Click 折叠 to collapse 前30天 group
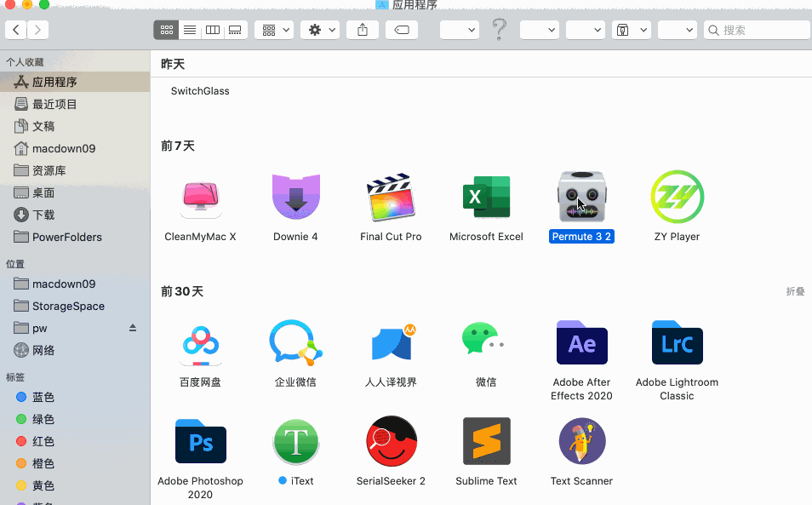The height and width of the screenshot is (505, 812). coord(795,291)
